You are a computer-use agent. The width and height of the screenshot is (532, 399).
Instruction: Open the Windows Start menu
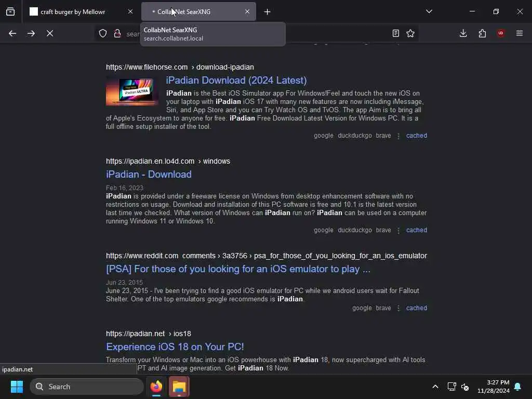point(17,387)
